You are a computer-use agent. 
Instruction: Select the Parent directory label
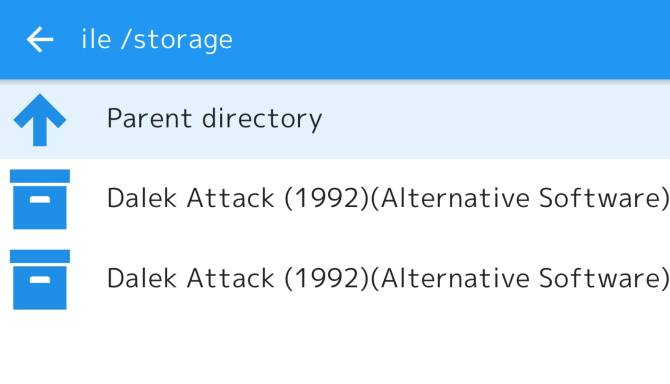click(214, 119)
